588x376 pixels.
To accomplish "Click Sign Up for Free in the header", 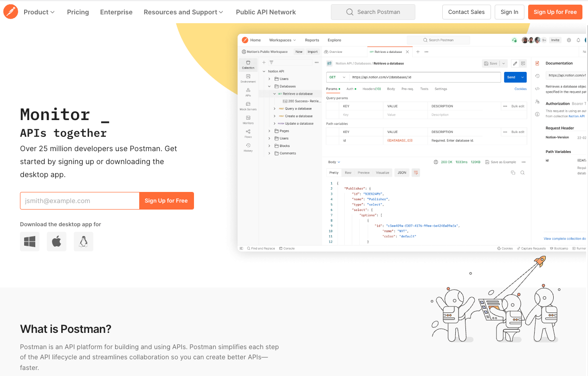I will coord(555,12).
